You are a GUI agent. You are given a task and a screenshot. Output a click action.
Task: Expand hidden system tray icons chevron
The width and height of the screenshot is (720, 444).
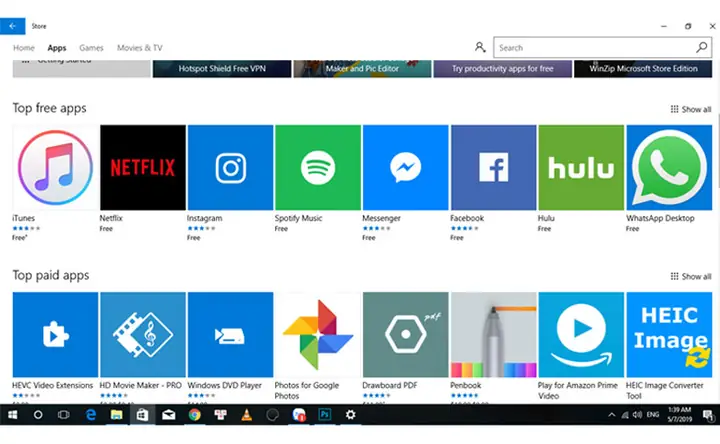(611, 415)
